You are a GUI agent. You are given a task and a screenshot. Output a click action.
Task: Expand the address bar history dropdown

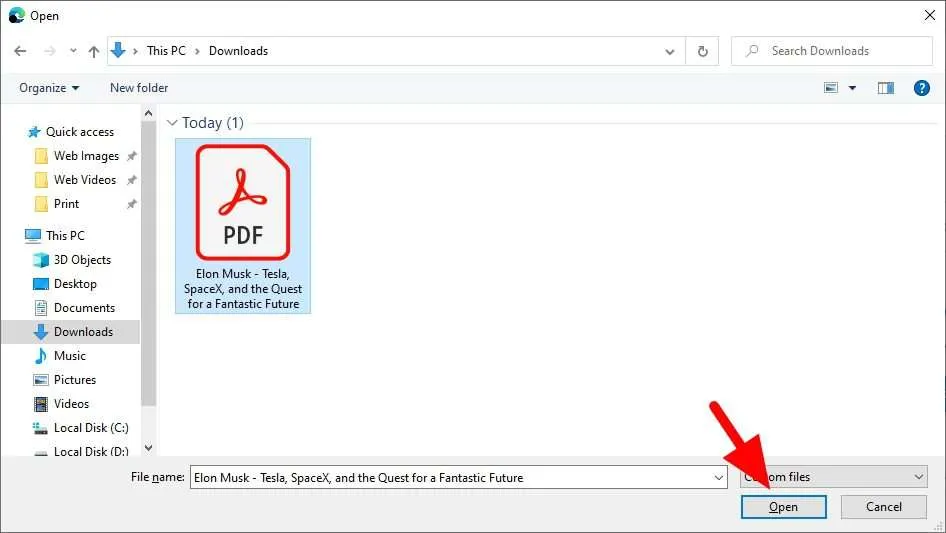[x=670, y=51]
